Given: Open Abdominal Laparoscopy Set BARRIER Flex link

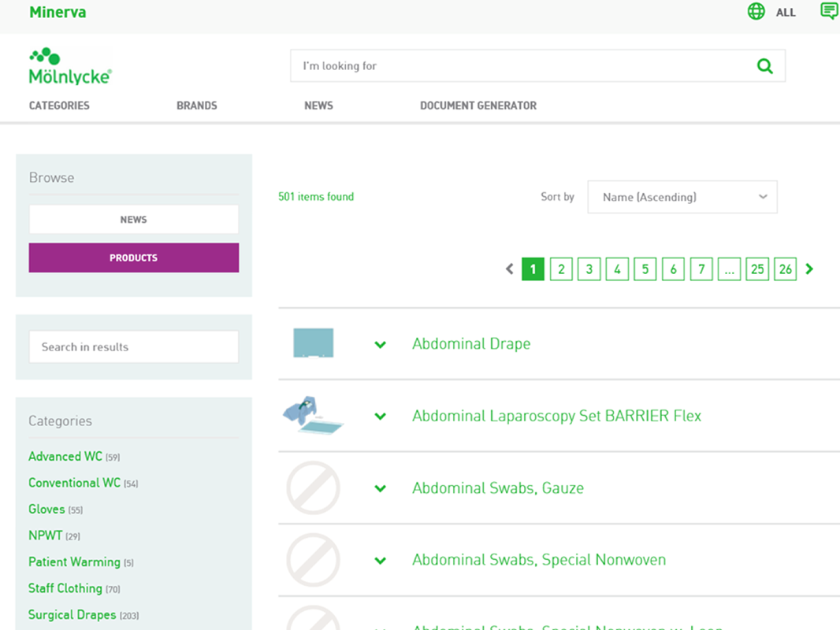Looking at the screenshot, I should click(556, 416).
